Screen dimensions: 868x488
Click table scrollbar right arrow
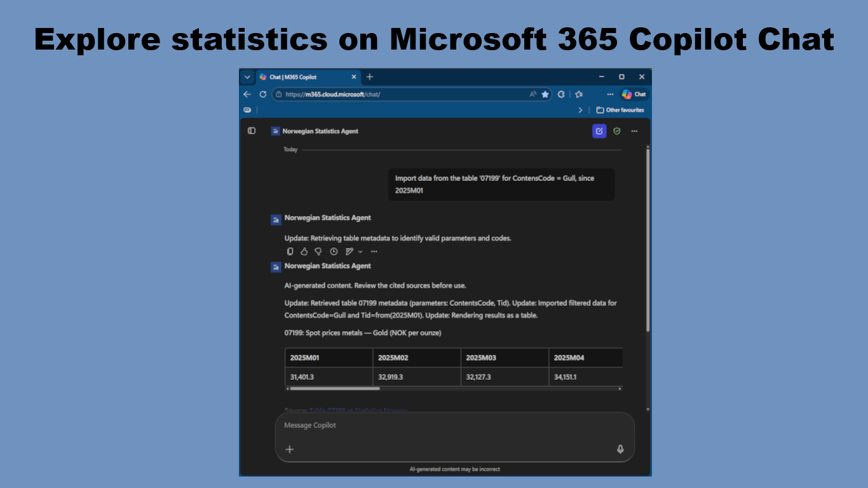pos(620,388)
